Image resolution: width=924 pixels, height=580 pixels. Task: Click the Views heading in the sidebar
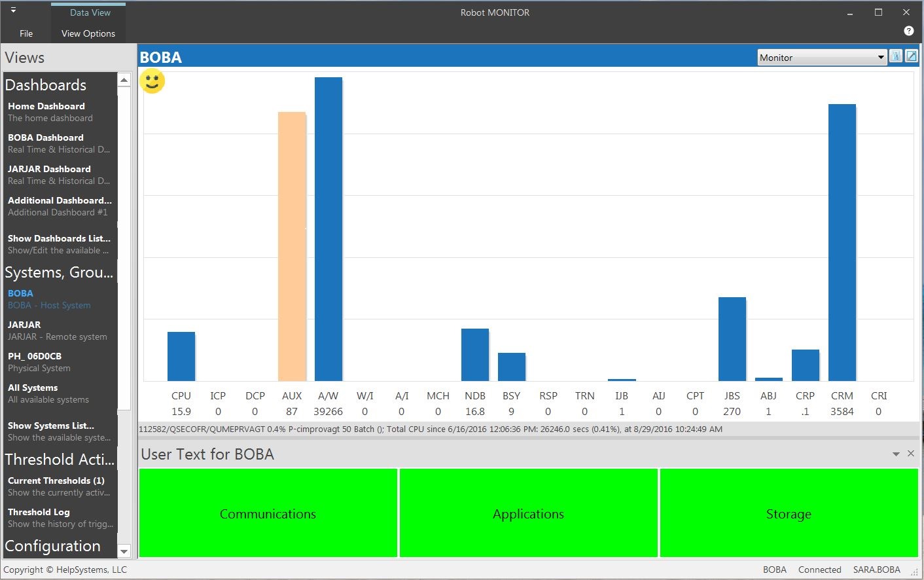25,58
